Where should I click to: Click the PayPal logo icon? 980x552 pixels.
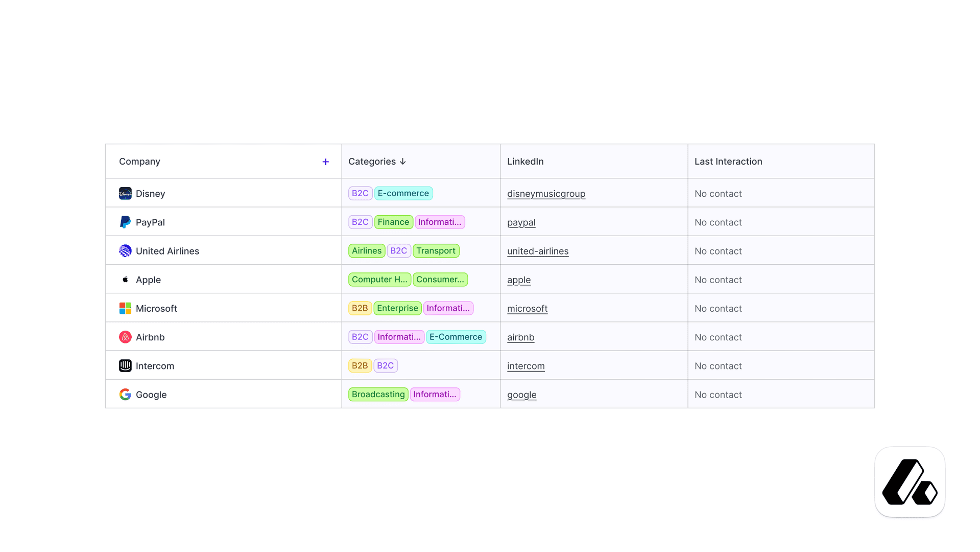pyautogui.click(x=125, y=222)
